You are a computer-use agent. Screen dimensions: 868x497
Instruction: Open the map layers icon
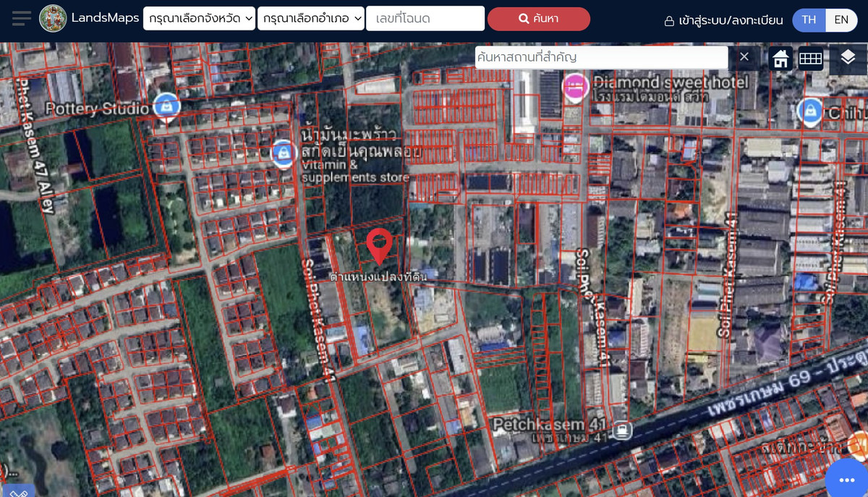coord(848,58)
